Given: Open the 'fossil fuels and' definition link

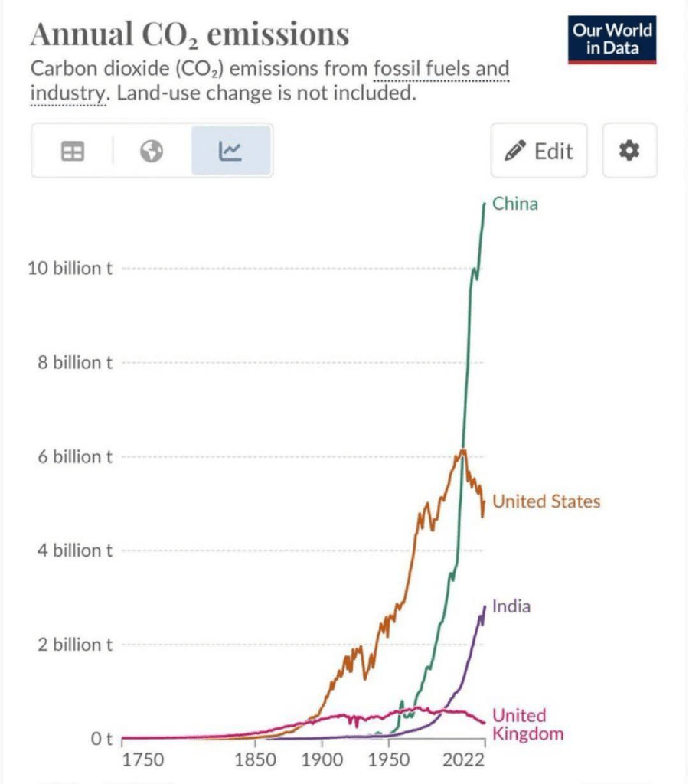Looking at the screenshot, I should (x=441, y=70).
